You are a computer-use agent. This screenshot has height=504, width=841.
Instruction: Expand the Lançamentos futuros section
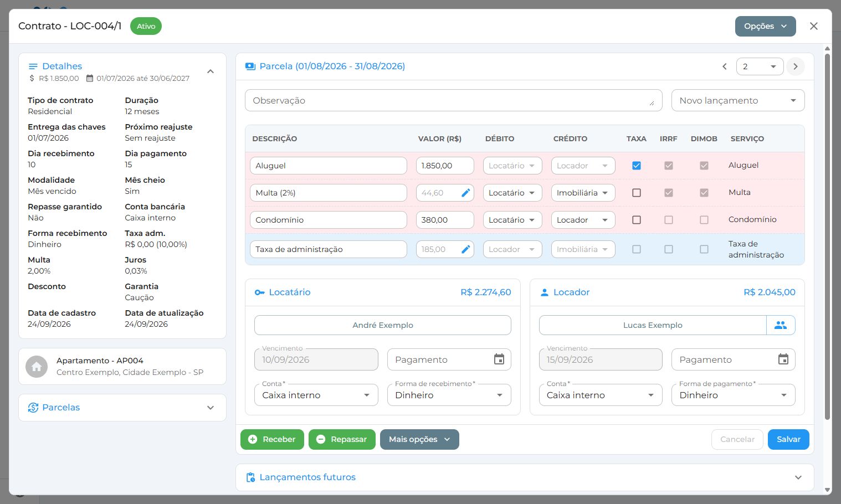tap(798, 477)
